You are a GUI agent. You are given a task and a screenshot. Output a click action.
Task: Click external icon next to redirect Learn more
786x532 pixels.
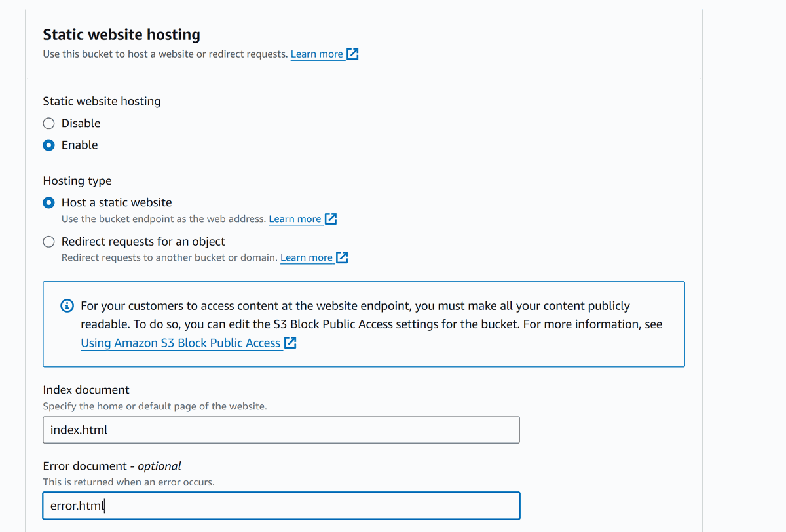point(342,257)
